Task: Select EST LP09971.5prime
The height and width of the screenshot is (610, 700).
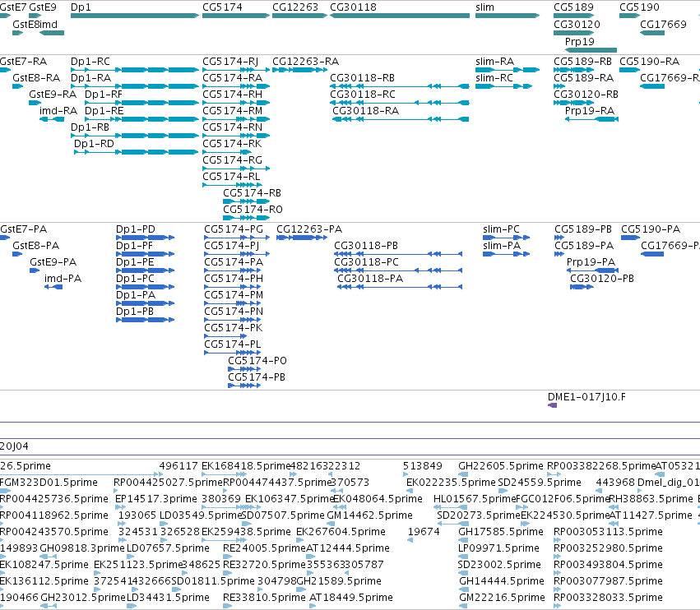Action: 463,557
